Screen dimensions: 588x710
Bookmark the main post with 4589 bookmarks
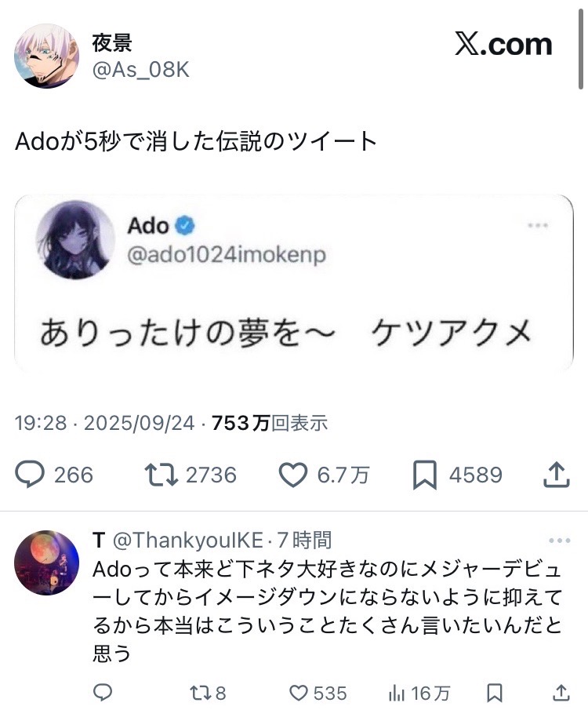424,475
